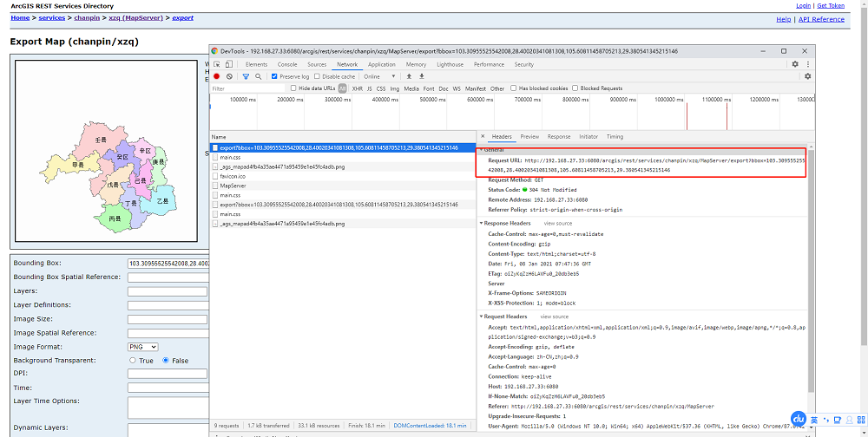This screenshot has height=437, width=868.
Task: Close the request details pane X
Action: 482,136
